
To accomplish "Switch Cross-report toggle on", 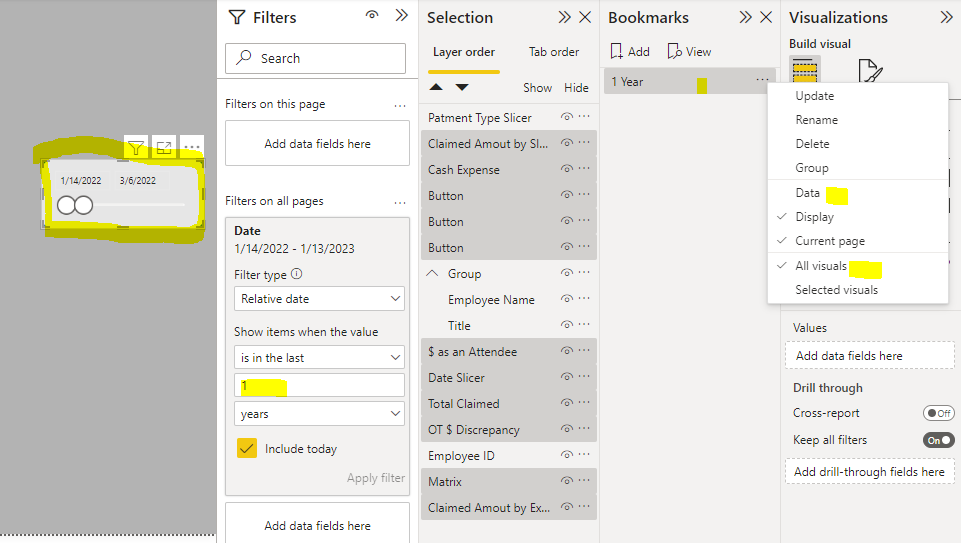I will [938, 413].
